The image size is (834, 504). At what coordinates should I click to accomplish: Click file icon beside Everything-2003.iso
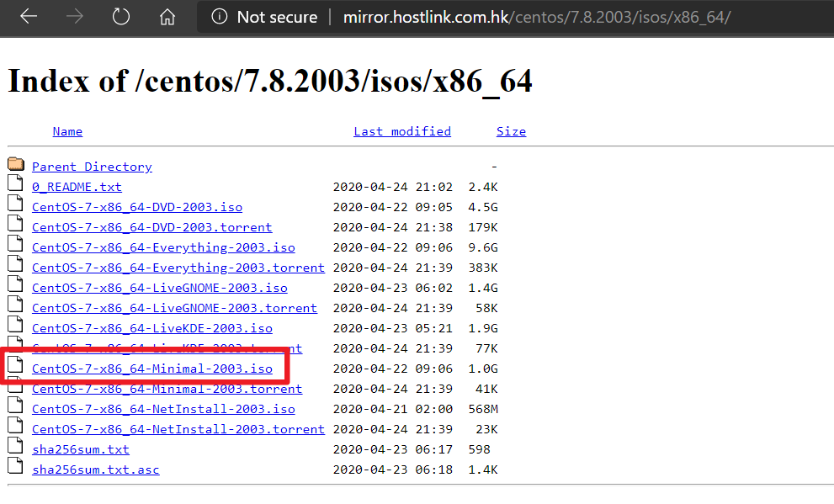click(x=15, y=243)
